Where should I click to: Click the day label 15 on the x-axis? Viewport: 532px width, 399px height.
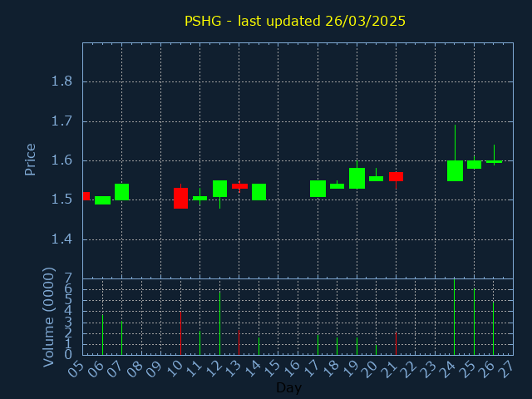(x=272, y=368)
